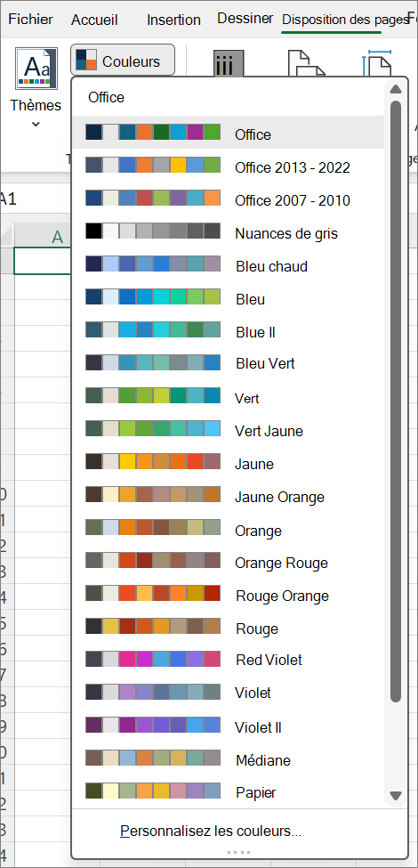Choose the Médiane color set
The width and height of the screenshot is (418, 868).
pos(229,759)
